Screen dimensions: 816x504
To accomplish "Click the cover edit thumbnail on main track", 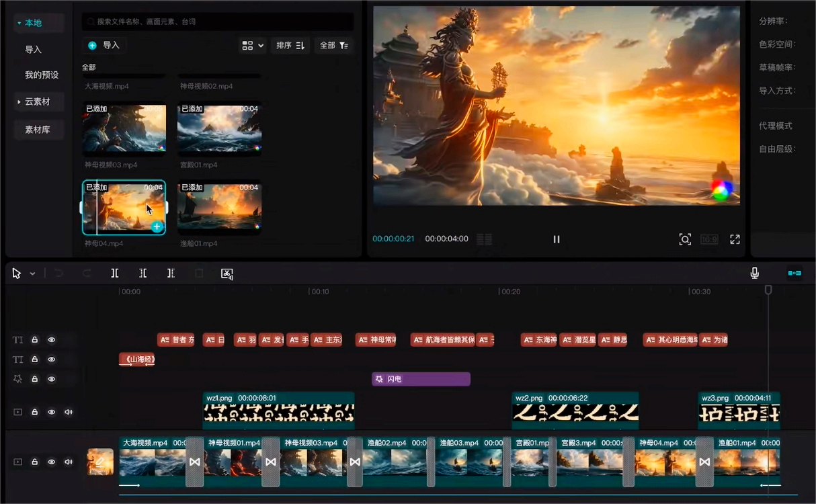I will (x=100, y=462).
